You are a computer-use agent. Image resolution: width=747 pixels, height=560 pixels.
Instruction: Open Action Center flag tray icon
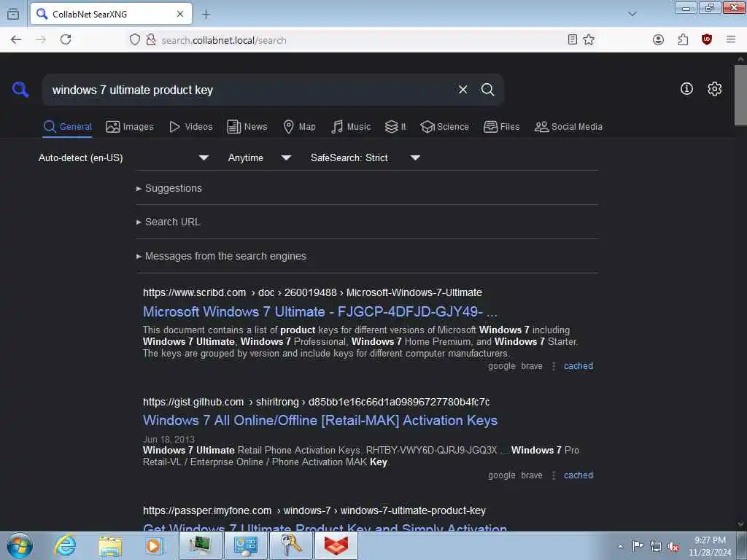[x=638, y=545]
